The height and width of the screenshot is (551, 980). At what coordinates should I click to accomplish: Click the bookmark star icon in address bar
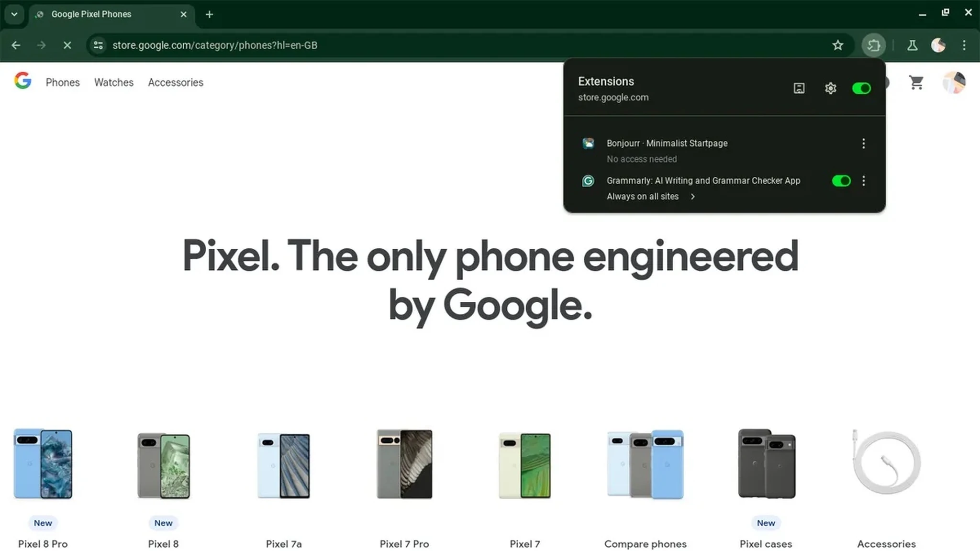point(838,45)
